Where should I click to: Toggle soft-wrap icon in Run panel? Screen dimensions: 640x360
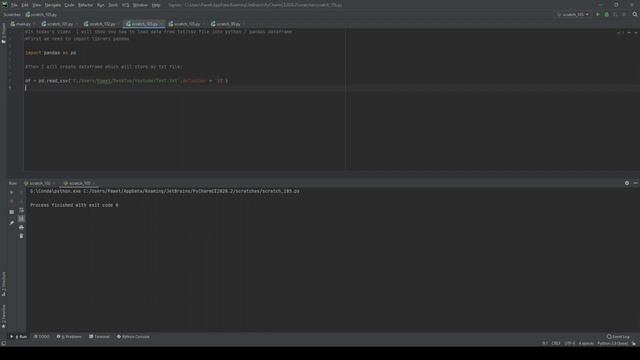(21, 210)
